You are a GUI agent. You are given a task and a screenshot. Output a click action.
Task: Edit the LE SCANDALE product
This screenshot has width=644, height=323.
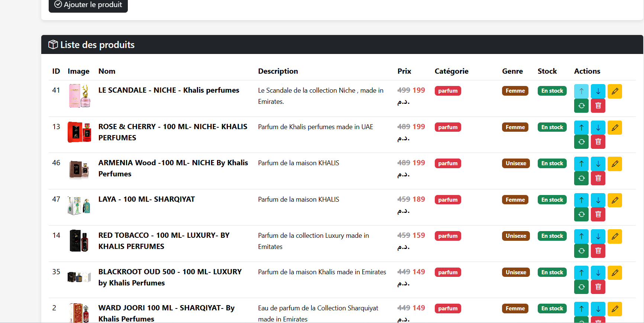(x=615, y=91)
